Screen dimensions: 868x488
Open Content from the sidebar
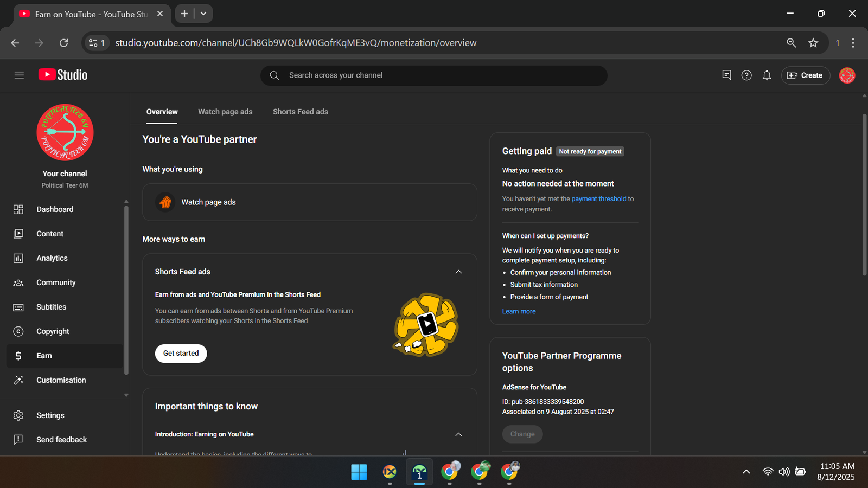pos(65,234)
